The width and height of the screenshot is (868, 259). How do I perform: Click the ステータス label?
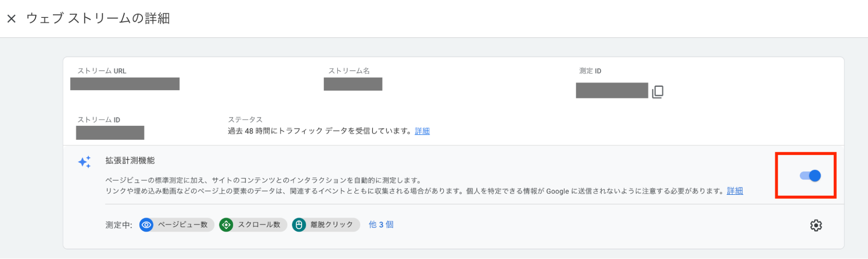(x=245, y=120)
